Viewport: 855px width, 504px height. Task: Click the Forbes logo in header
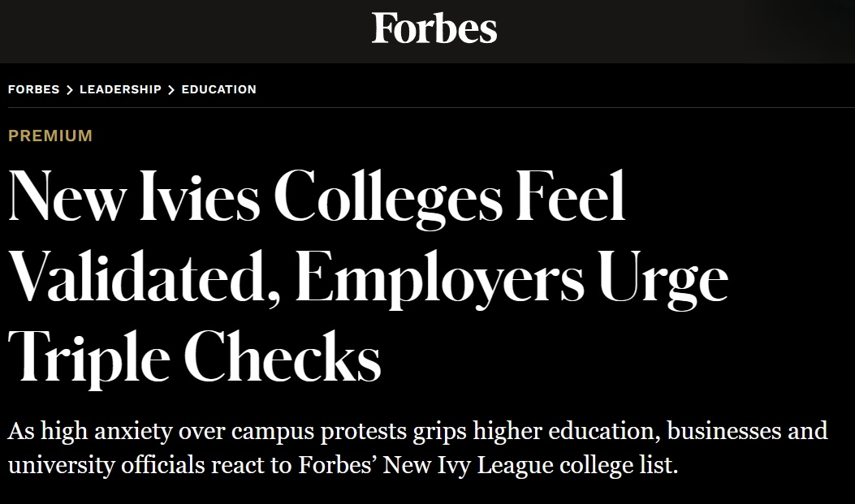pyautogui.click(x=434, y=29)
